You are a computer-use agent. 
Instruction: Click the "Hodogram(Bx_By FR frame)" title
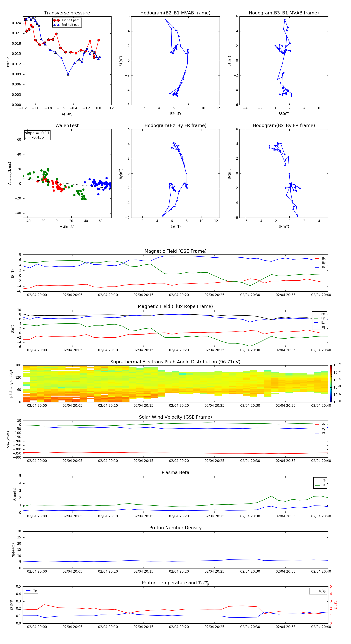pyautogui.click(x=284, y=125)
